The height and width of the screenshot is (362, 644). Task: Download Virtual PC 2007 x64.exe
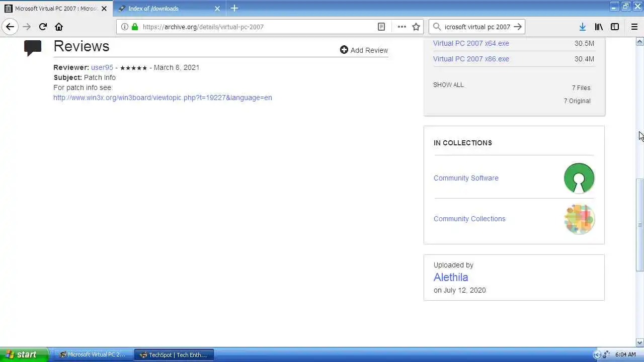pos(471,43)
